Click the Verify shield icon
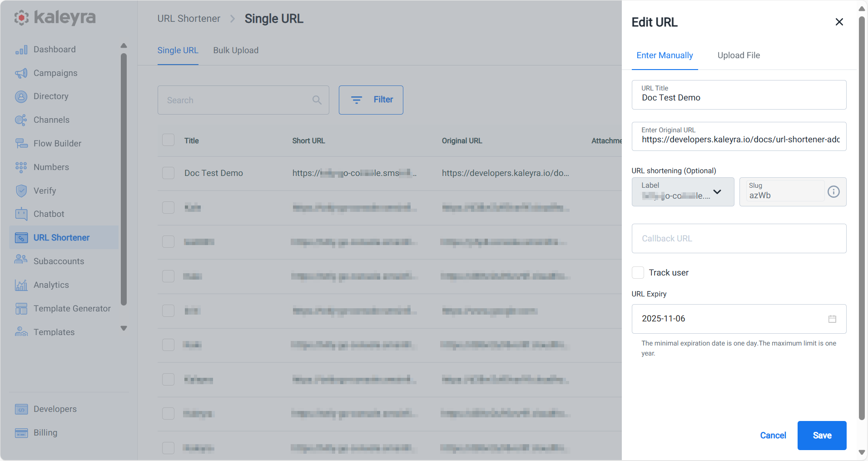Image resolution: width=868 pixels, height=461 pixels. pyautogui.click(x=21, y=191)
